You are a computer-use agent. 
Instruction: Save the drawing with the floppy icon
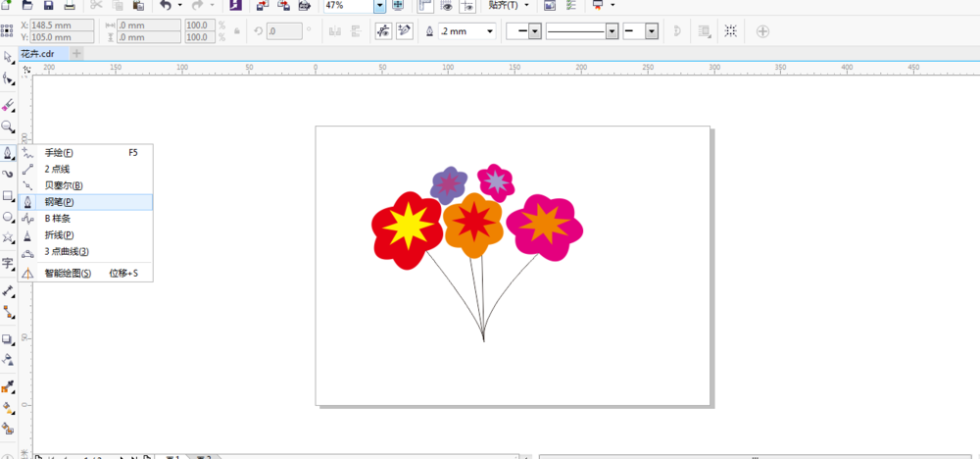[49, 5]
